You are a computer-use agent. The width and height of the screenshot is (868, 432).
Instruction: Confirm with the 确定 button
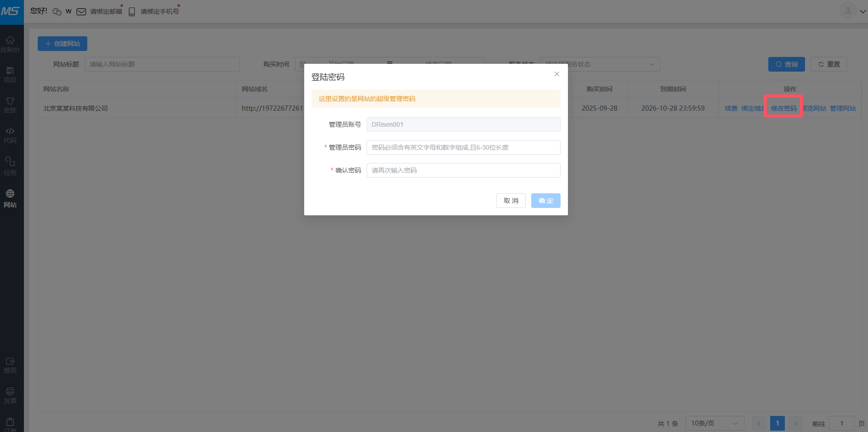coord(545,201)
